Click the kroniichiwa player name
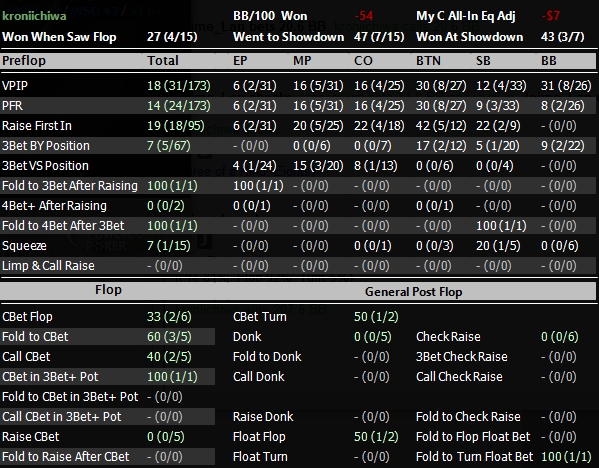599x468 pixels. coord(34,16)
